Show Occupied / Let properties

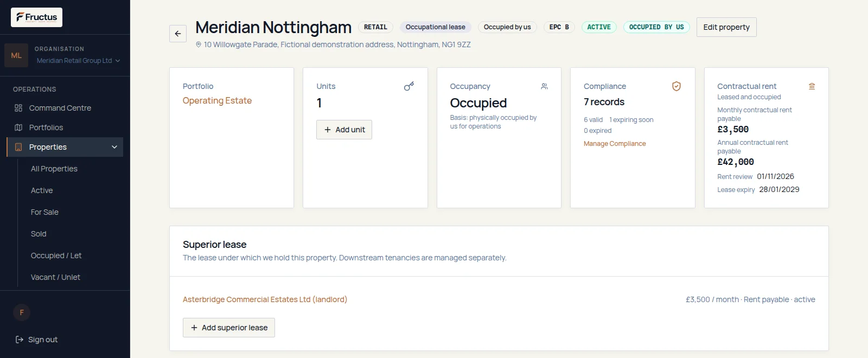click(x=56, y=255)
